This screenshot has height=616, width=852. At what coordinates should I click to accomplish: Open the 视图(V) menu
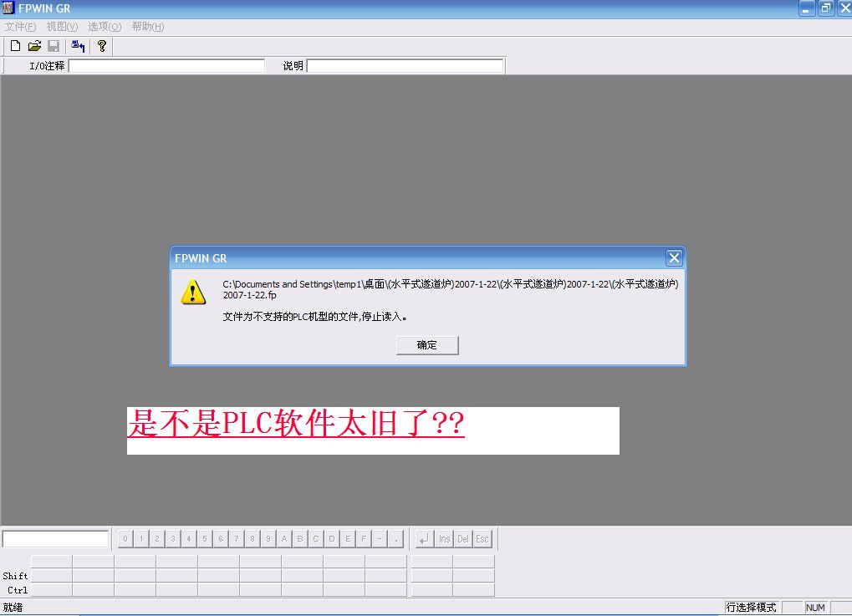(62, 27)
